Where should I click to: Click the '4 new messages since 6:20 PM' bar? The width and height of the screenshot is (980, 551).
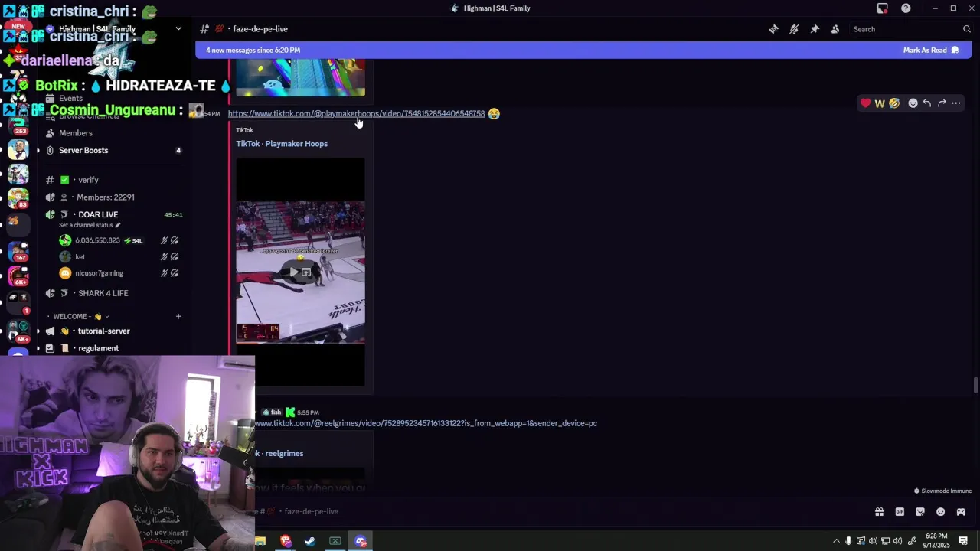coord(583,50)
